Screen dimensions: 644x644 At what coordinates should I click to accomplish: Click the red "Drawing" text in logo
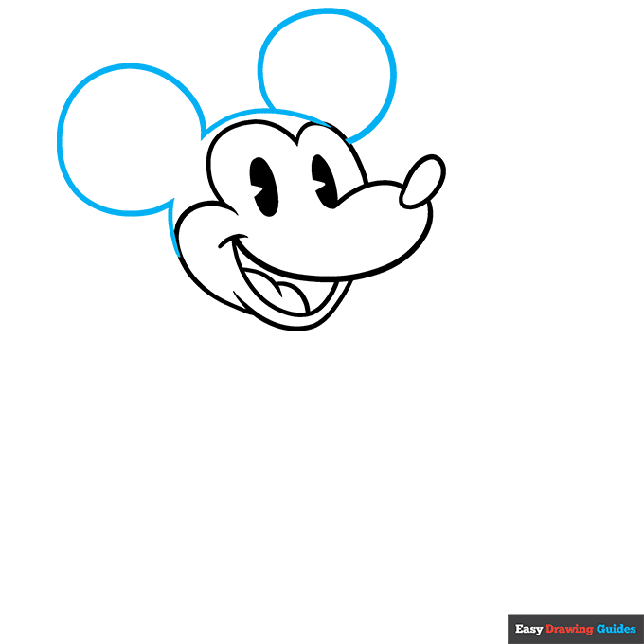point(568,629)
